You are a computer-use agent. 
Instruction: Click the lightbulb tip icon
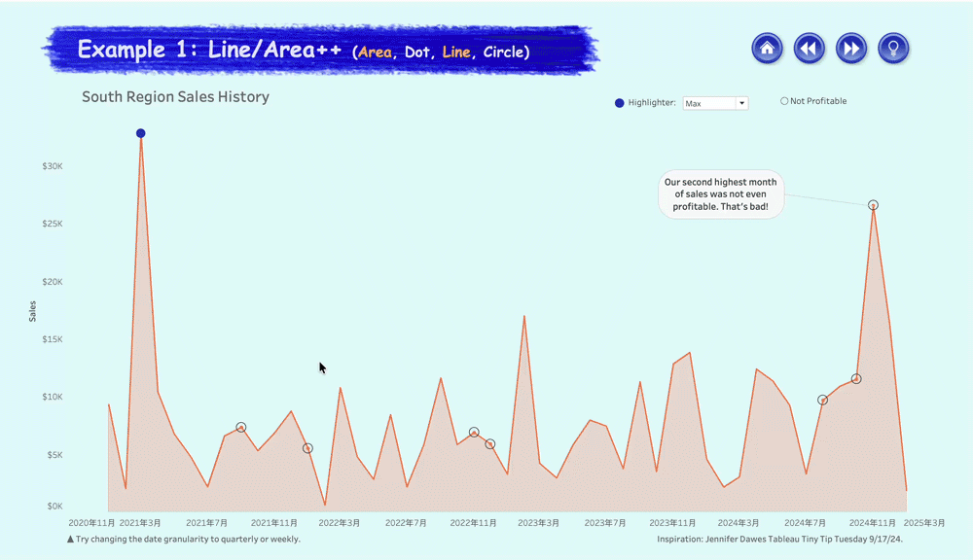click(x=893, y=48)
